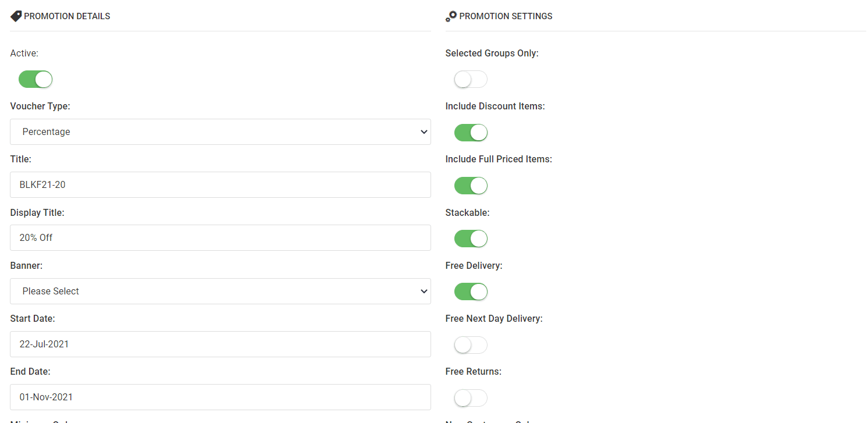Focus the Display Title input field
The image size is (868, 423).
[220, 238]
